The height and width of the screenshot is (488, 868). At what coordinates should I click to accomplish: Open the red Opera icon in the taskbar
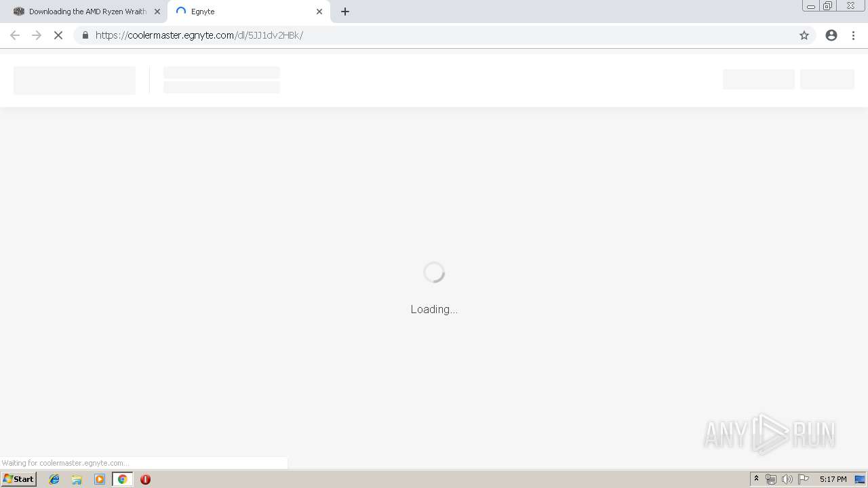tap(145, 479)
